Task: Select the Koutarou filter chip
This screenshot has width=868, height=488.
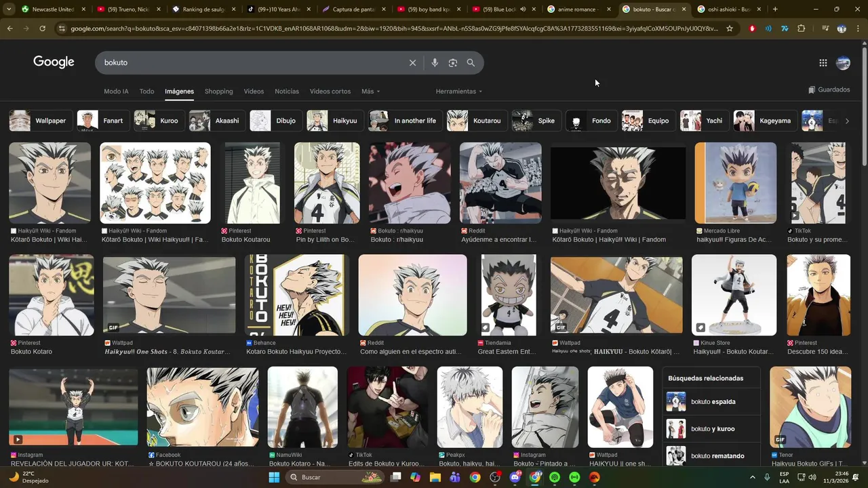Action: [x=476, y=121]
